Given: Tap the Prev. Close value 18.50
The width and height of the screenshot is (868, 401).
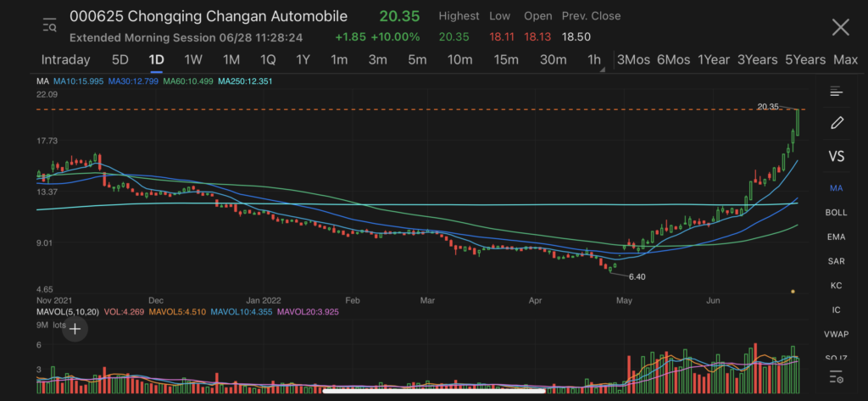Looking at the screenshot, I should click(x=576, y=37).
